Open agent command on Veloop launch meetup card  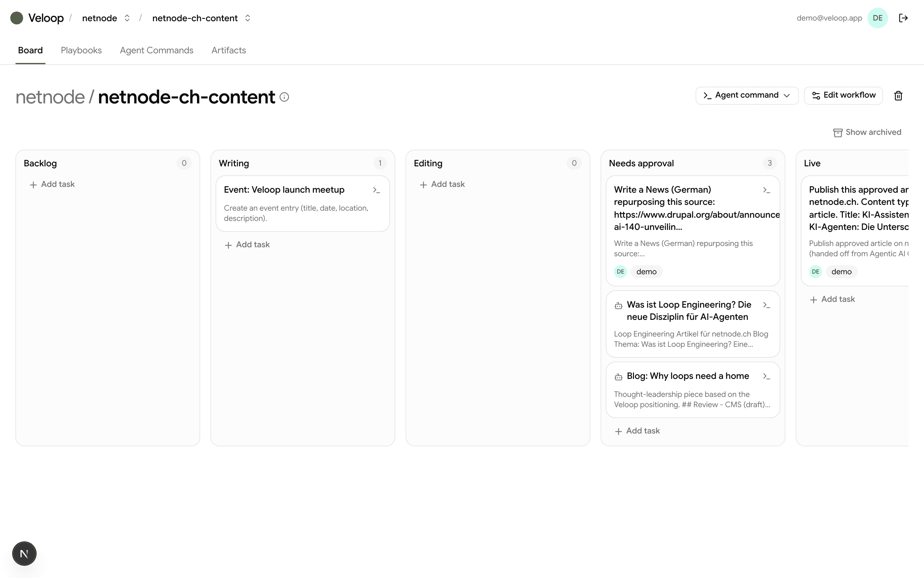pos(376,190)
